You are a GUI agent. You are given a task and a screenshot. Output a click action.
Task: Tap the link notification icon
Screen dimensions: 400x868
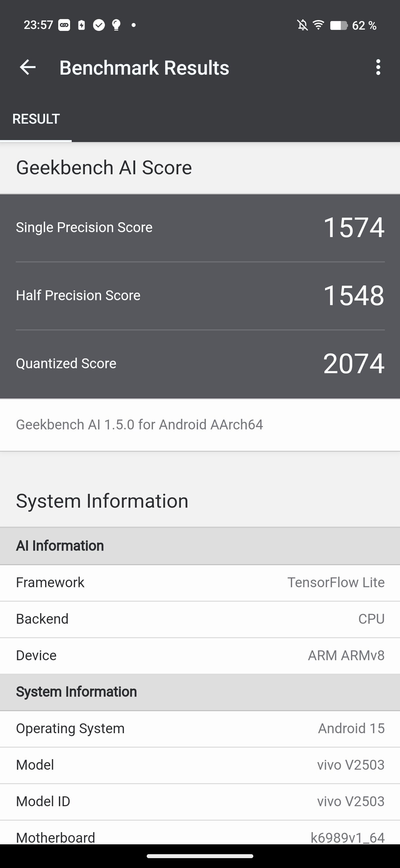coord(64,25)
